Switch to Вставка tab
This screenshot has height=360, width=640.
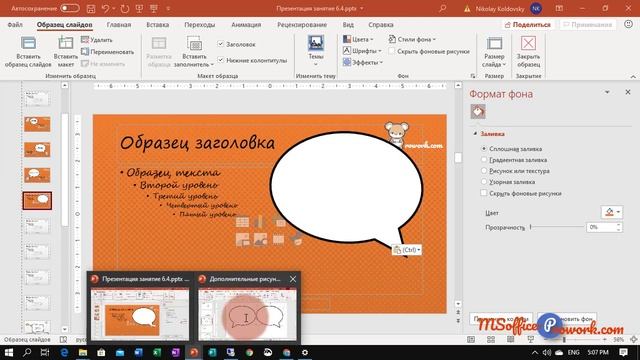[158, 24]
